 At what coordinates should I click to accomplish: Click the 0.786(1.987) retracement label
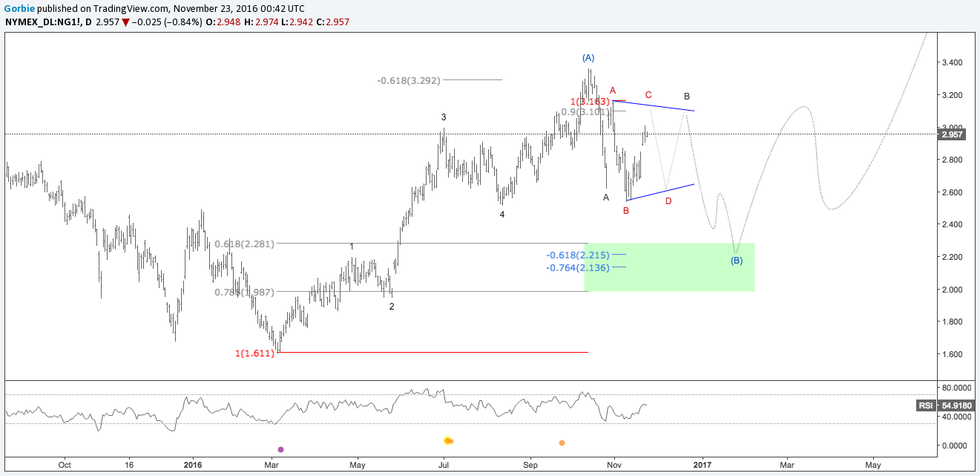pos(244,293)
